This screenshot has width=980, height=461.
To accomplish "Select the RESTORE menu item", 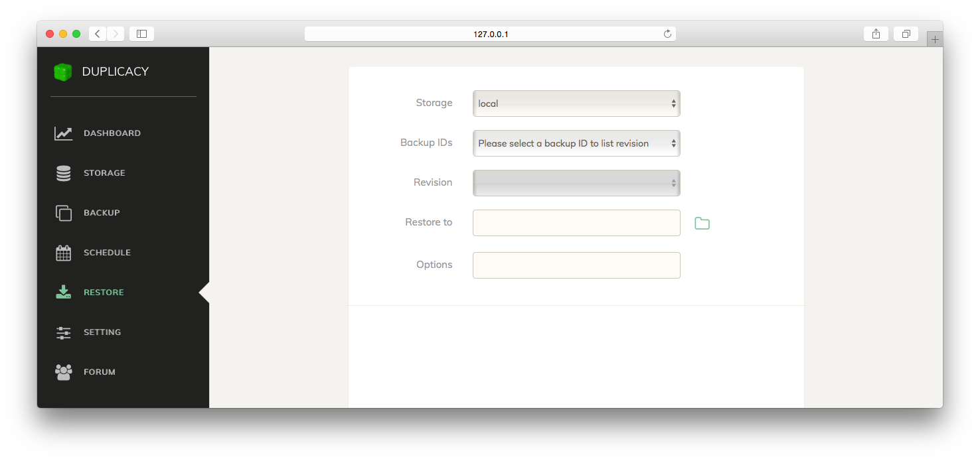I will tap(104, 293).
